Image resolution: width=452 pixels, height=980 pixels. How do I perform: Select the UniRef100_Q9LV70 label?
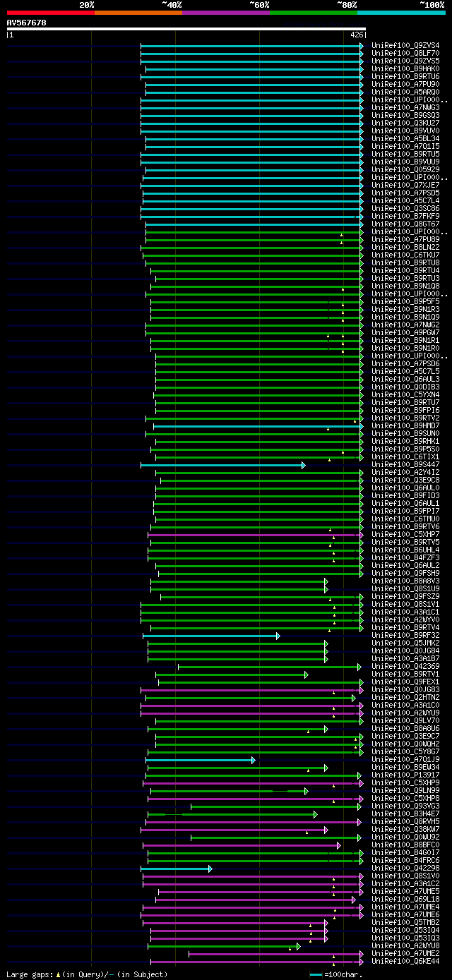406,720
